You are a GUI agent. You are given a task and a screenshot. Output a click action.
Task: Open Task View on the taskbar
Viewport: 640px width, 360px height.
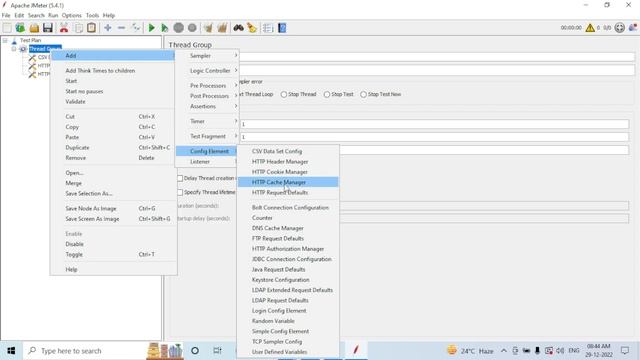click(217, 351)
